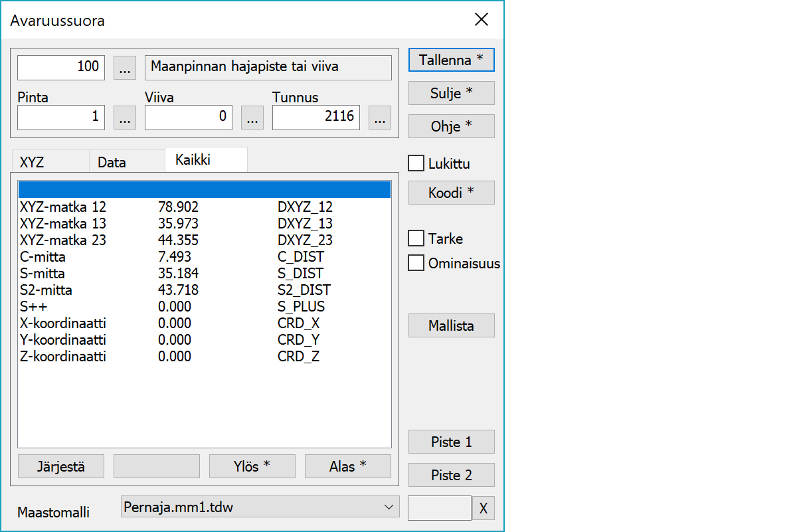The width and height of the screenshot is (797, 532).
Task: Click the Ohje help button
Action: [451, 126]
